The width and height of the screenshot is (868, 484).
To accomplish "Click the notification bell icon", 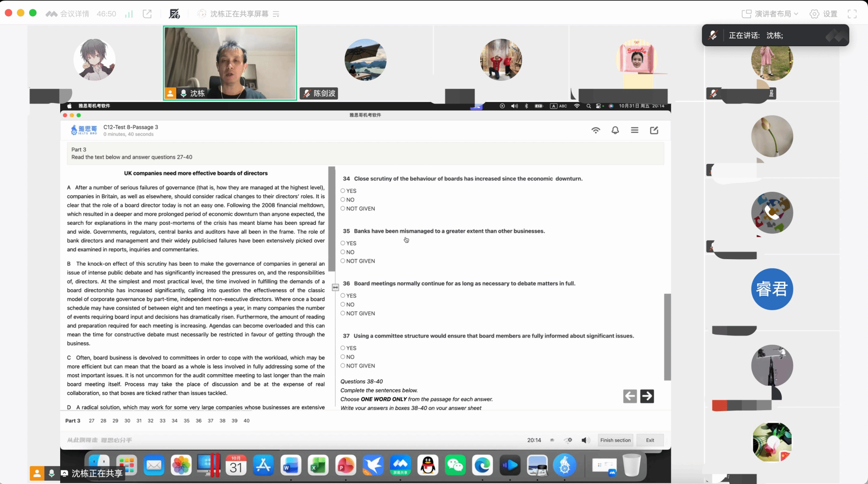I will (x=615, y=130).
